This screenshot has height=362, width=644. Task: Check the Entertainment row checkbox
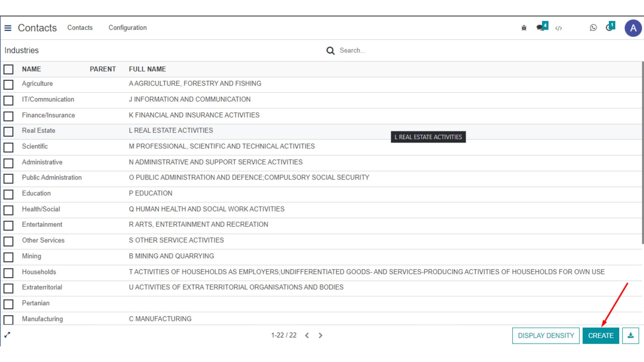(x=8, y=225)
